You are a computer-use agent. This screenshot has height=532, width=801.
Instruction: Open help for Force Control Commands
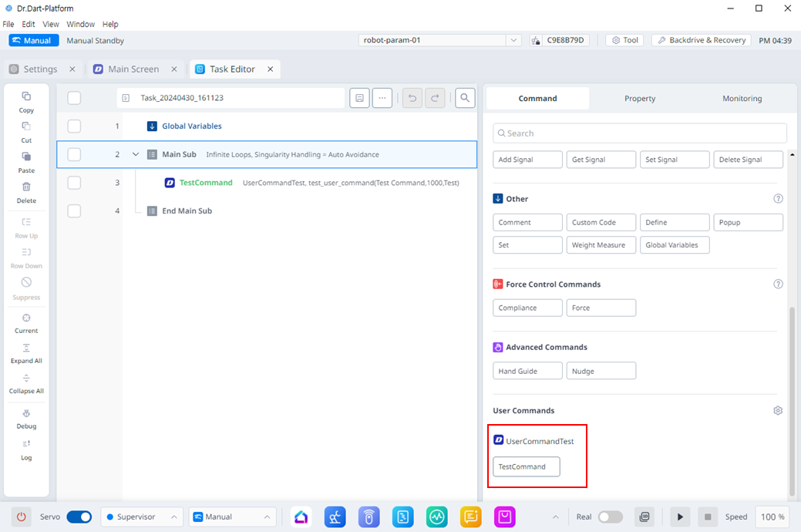[778, 285]
